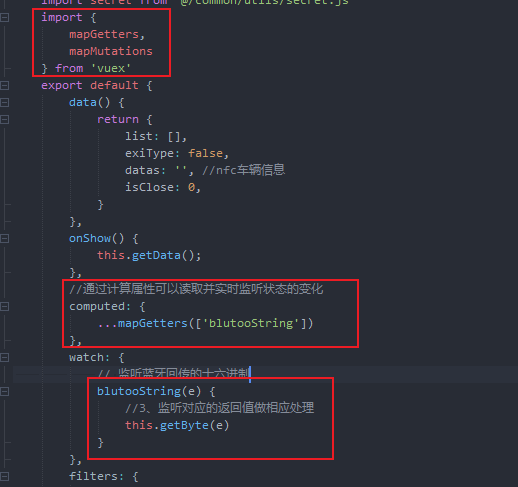The height and width of the screenshot is (487, 518).
Task: Collapse the export default fold marker
Action: 4,85
